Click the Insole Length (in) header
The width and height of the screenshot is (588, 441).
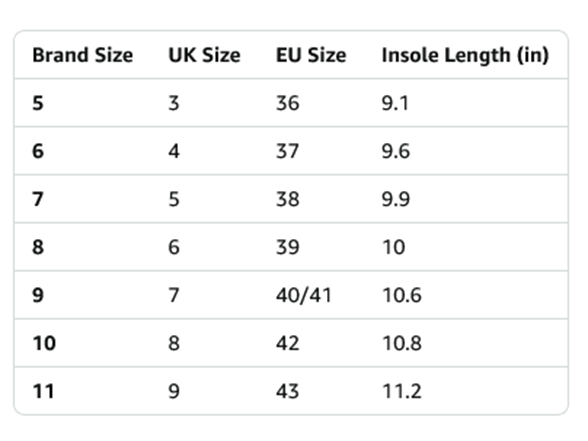tap(465, 56)
